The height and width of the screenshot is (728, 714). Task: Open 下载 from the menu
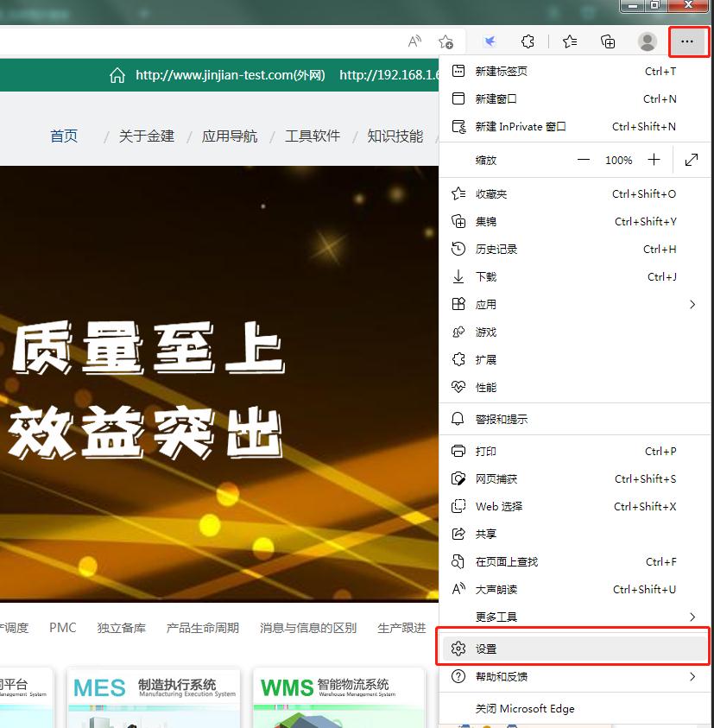[574, 276]
